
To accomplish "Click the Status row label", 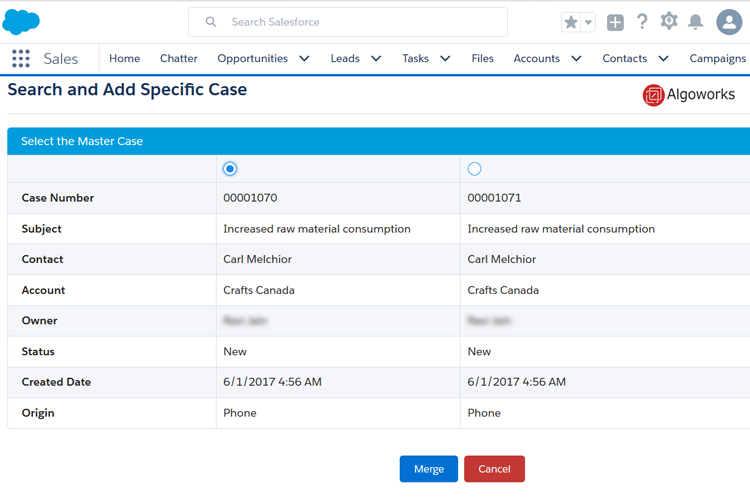I will pyautogui.click(x=38, y=352).
